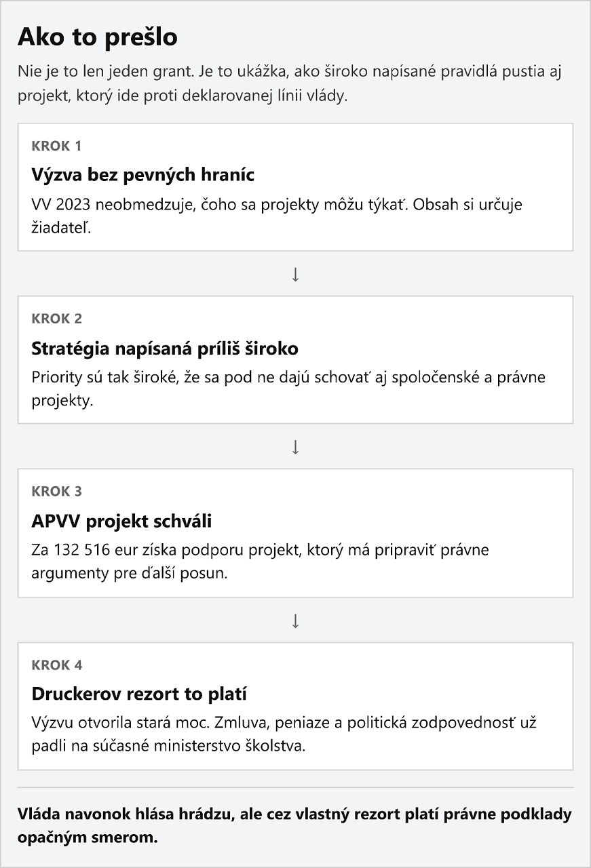Click heading 'APVV projekt schváli'
The image size is (591, 868).
tap(122, 521)
